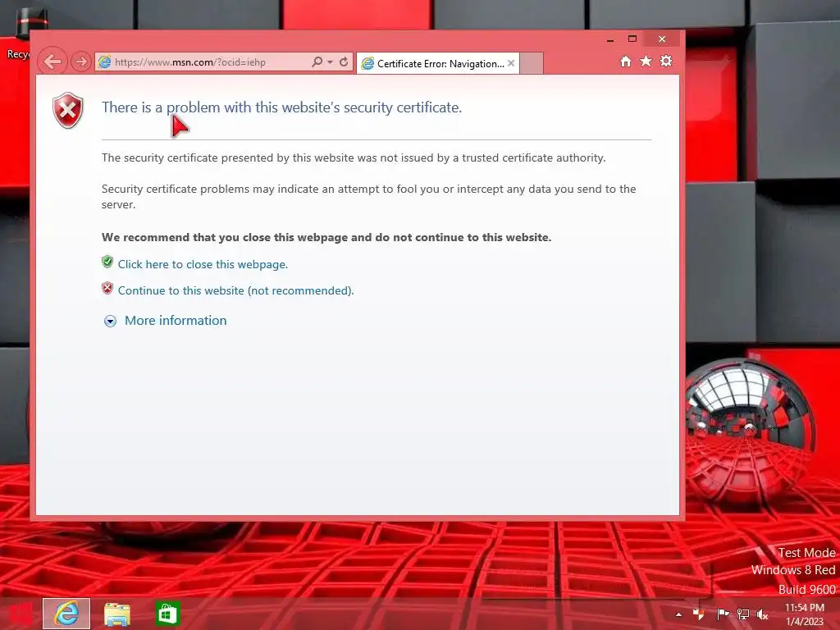Open Favorites with the star icon

click(x=646, y=61)
